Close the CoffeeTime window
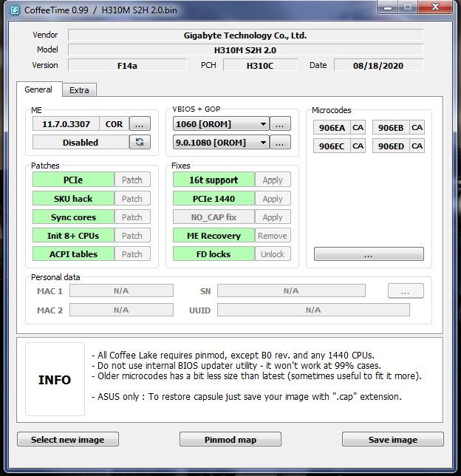This screenshot has width=461, height=476. click(x=435, y=7)
